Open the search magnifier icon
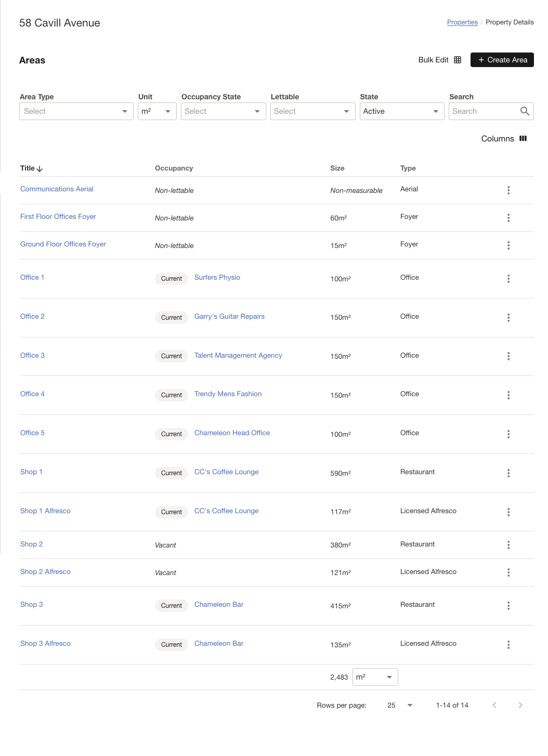This screenshot has height=756, width=548. tap(524, 111)
